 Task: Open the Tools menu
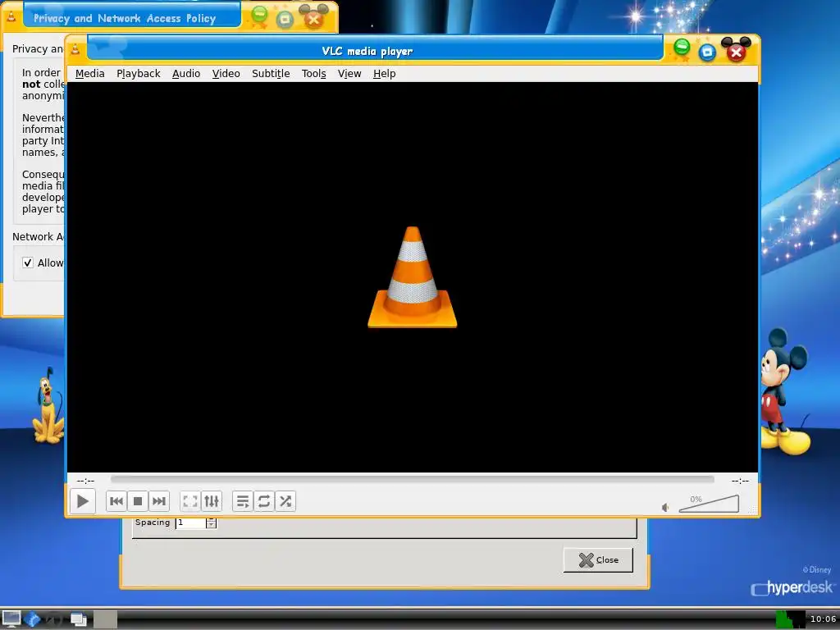(x=314, y=73)
